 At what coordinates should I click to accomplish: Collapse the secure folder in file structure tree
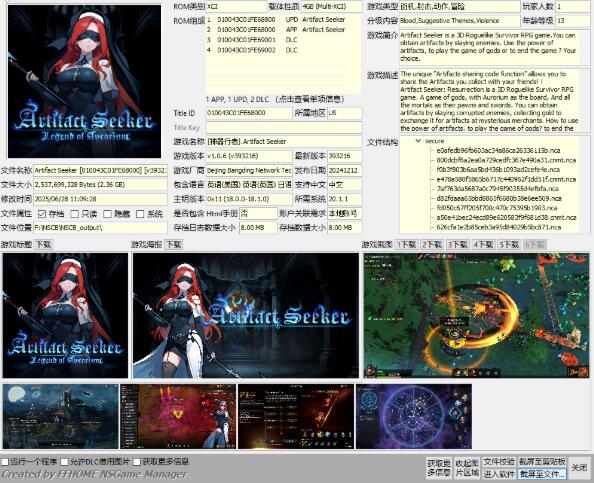[x=418, y=141]
